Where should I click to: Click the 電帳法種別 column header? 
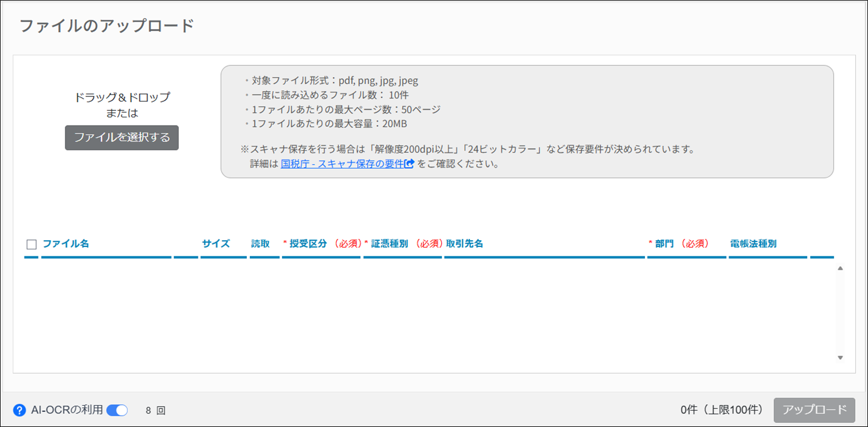coord(753,244)
